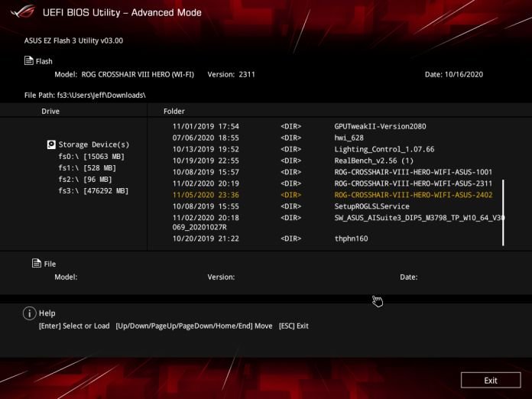Click Flash Date: 10/16/2020 text
532x399 pixels.
pos(454,75)
